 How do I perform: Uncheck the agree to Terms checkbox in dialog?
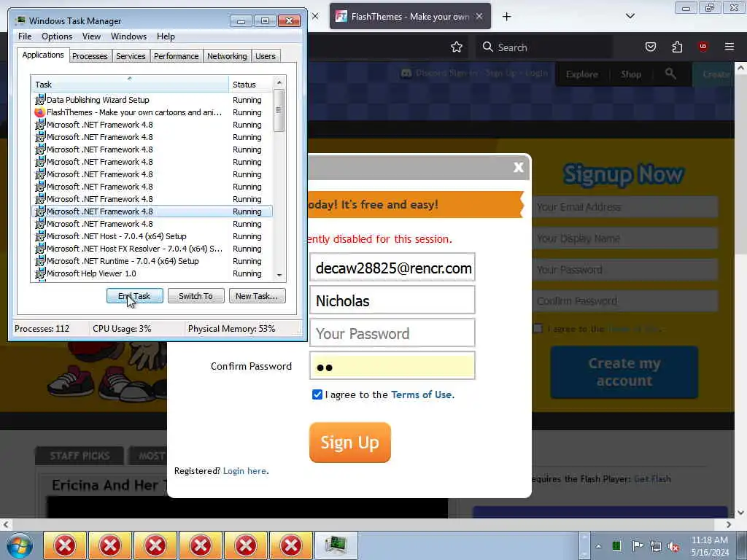[317, 394]
